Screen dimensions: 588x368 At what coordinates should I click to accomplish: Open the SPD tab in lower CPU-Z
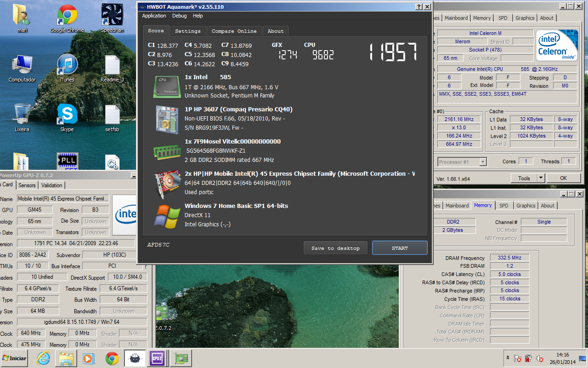click(x=504, y=206)
